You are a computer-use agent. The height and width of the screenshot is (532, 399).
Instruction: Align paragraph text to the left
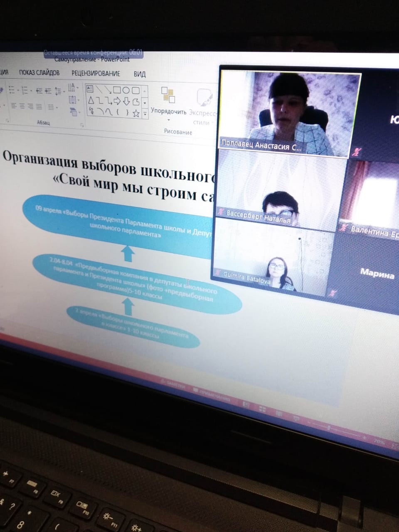(14, 106)
